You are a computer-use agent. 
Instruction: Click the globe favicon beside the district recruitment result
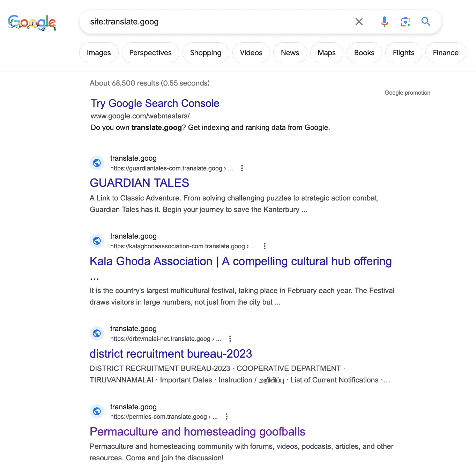coord(97,334)
